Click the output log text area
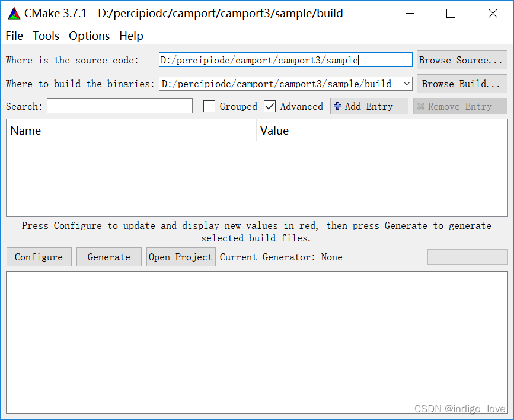The image size is (514, 420). click(x=257, y=342)
